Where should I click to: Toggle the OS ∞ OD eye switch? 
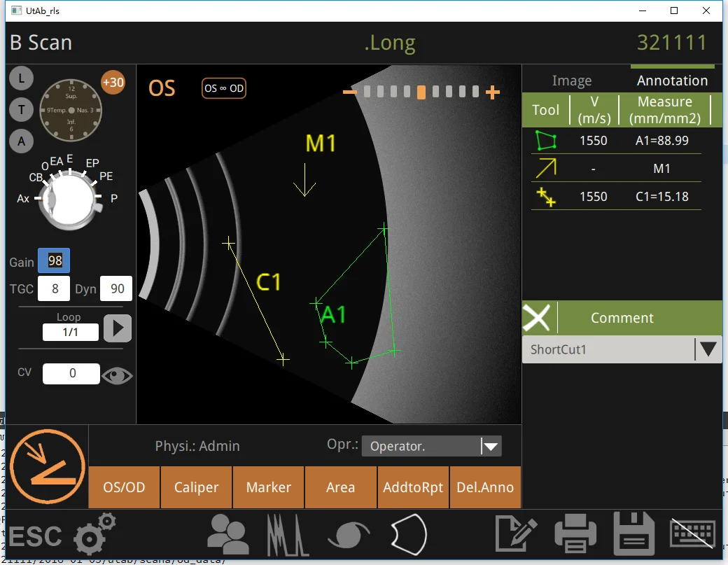point(224,89)
